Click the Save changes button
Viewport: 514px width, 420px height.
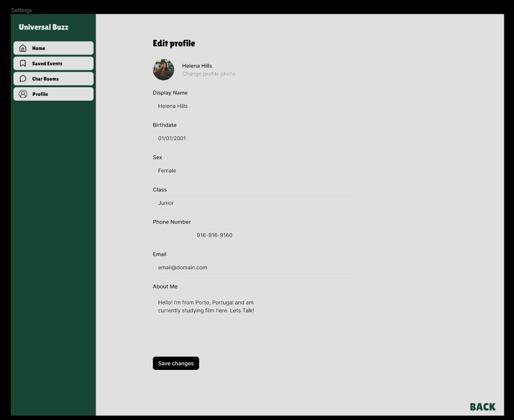176,363
